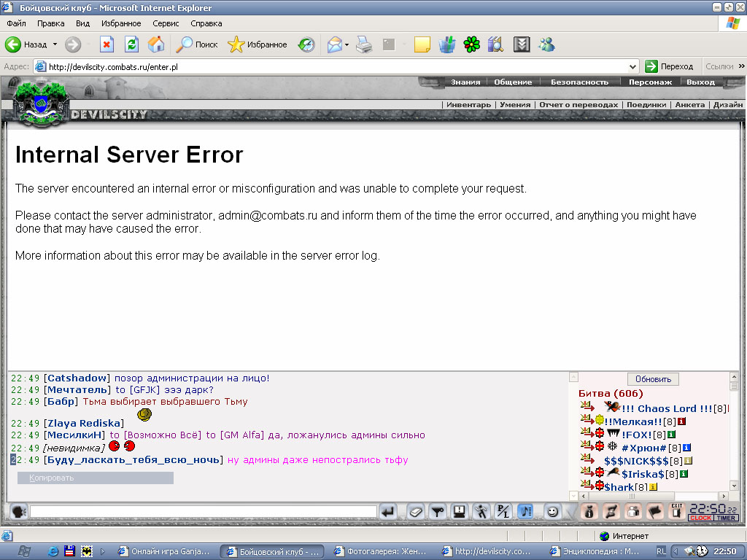Click the EXIT door icon in the bottom bar

point(676,511)
